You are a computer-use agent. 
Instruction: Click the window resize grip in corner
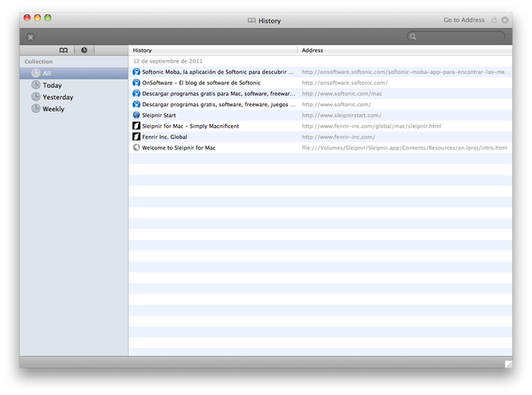509,364
